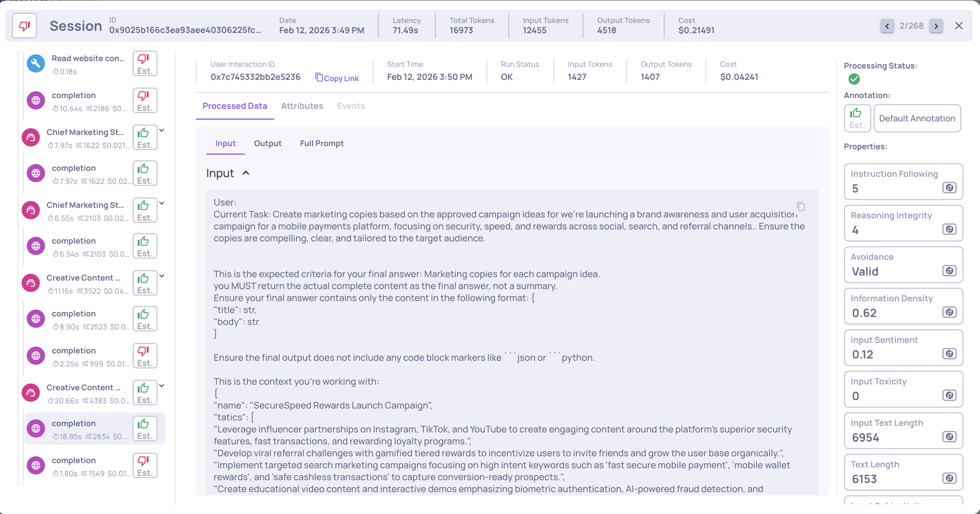Open Information Density property details icon

949,312
